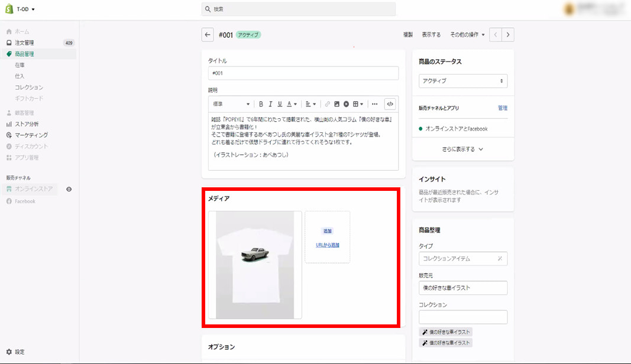631x364 pixels.
Task: Switch the description editor to HTML code view
Action: (390, 104)
